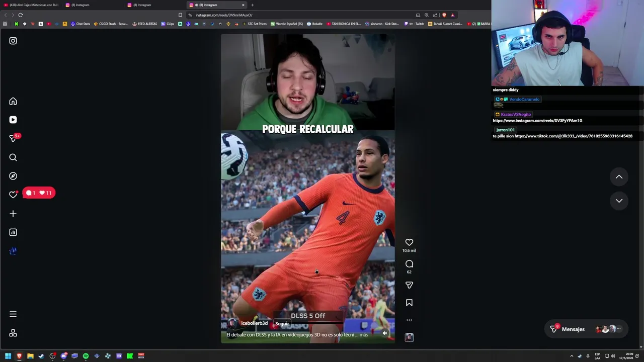Open the TAN BIONICA EN EL... bookmark

tap(344, 24)
